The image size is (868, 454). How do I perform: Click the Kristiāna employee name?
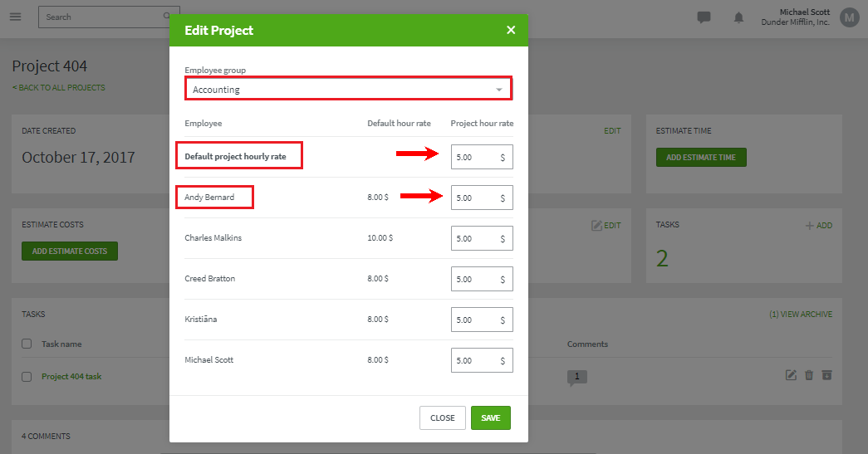pyautogui.click(x=200, y=319)
